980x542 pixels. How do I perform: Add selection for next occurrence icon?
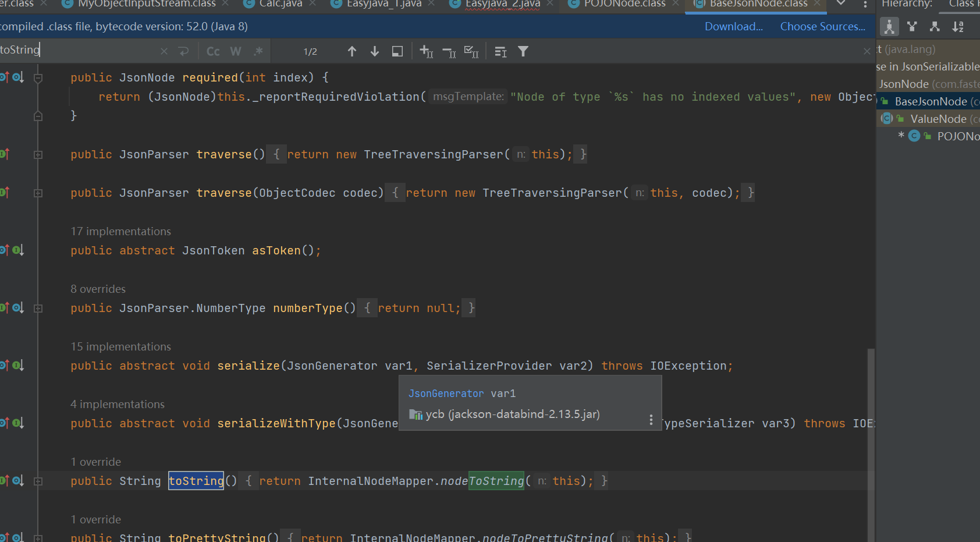coord(427,51)
